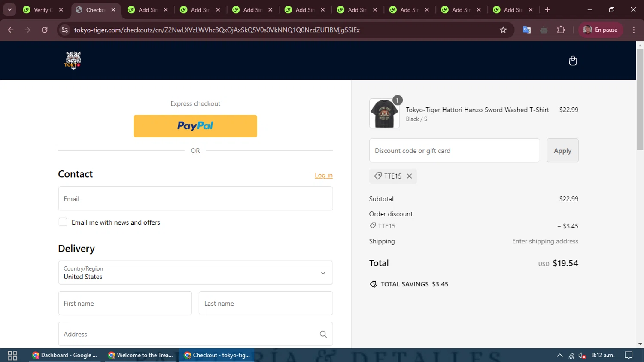Click the Last name field

266,303
